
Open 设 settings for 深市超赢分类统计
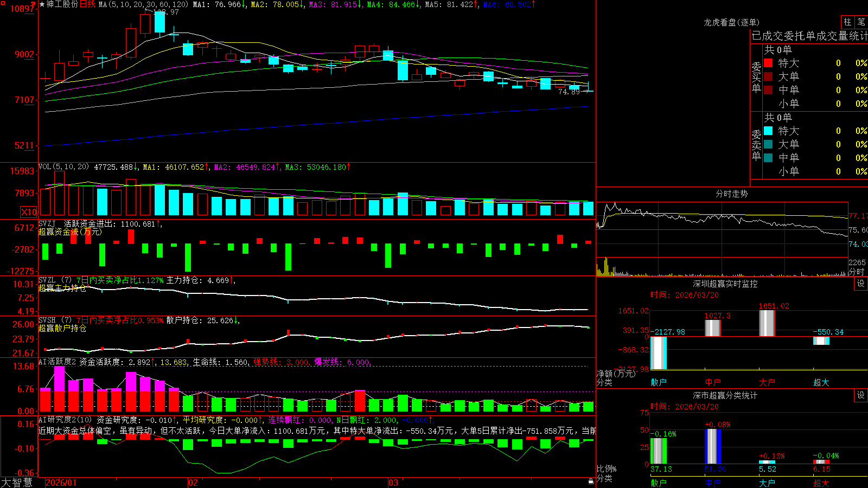[861, 395]
